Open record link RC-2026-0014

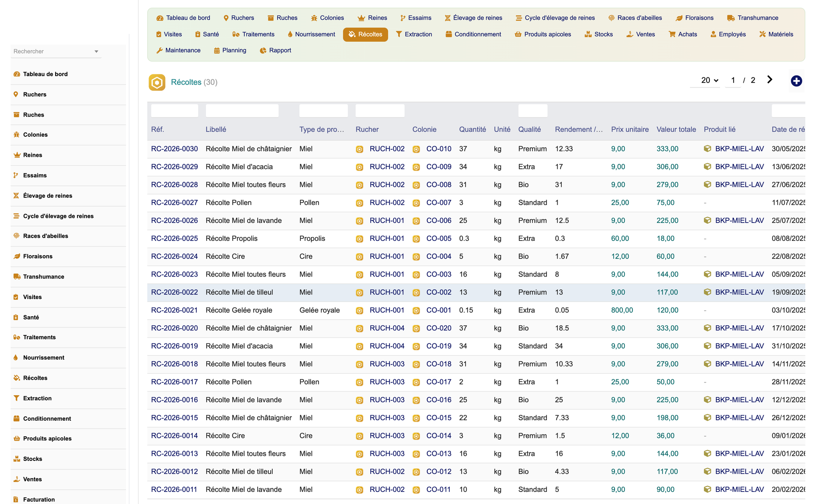coord(174,436)
